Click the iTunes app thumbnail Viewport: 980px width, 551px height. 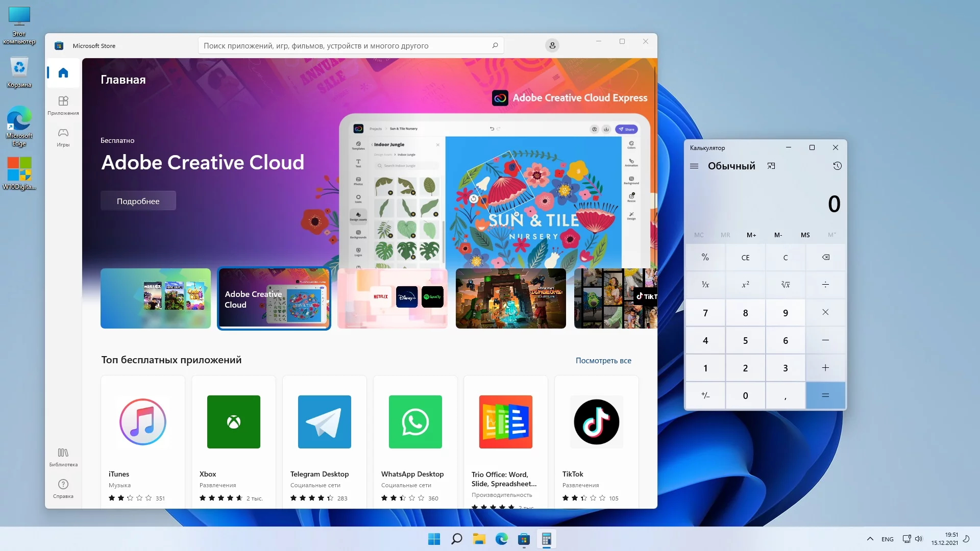pyautogui.click(x=143, y=421)
